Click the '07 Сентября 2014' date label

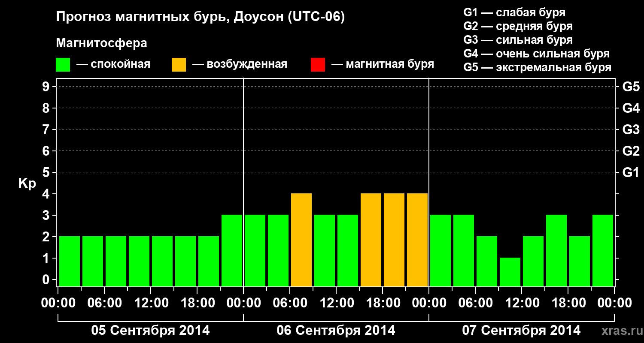(x=521, y=331)
